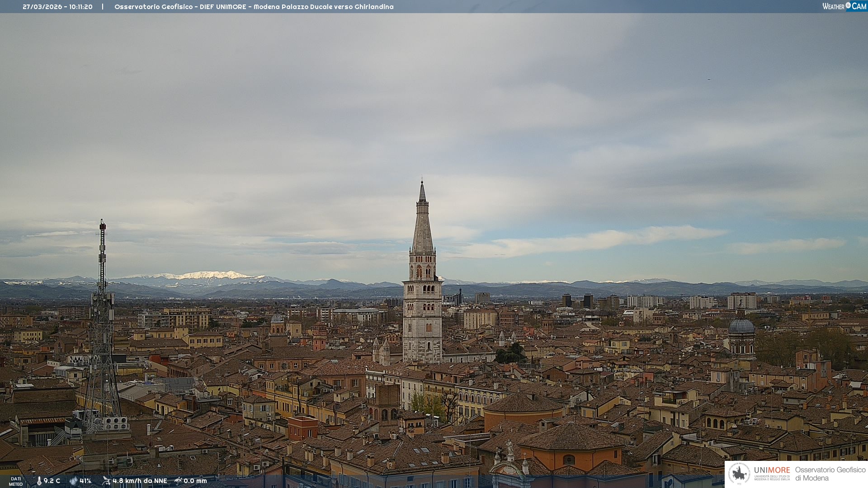Select the 4.8 km/h wind reading
This screenshot has width=868, height=488.
tap(140, 481)
